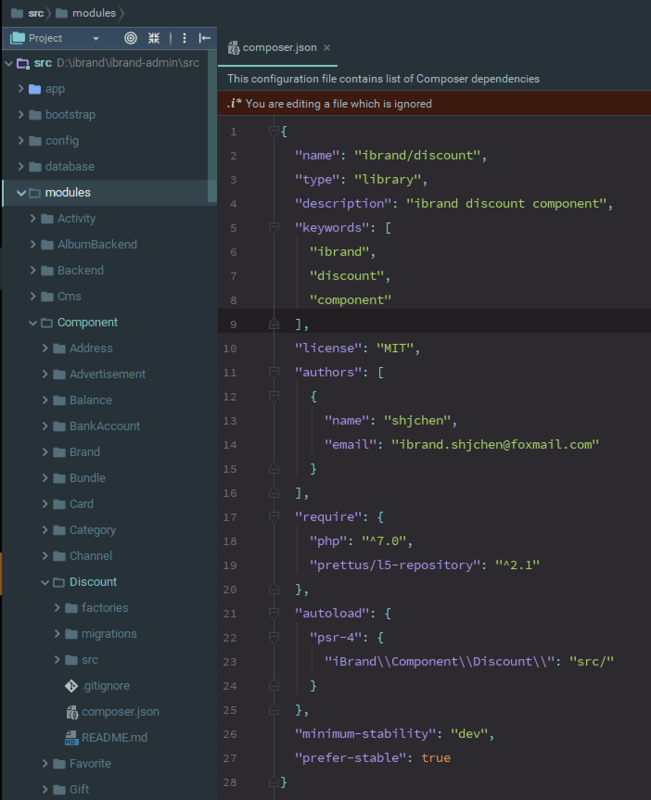The width and height of the screenshot is (651, 800).
Task: Fold the autoload block at line 21
Action: 273,613
